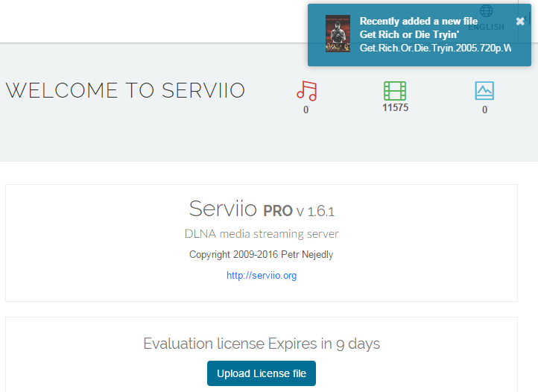
Task: Dismiss the recently added file notification
Action: point(520,22)
